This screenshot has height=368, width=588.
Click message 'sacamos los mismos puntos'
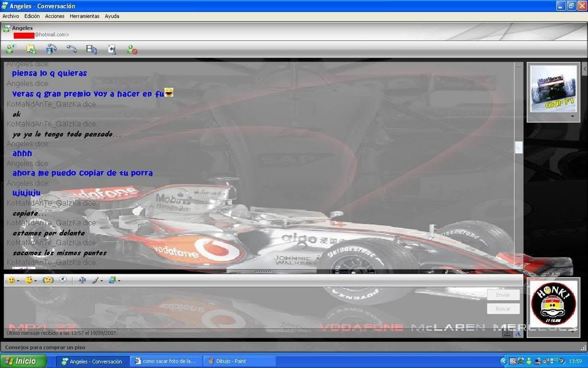click(x=60, y=253)
